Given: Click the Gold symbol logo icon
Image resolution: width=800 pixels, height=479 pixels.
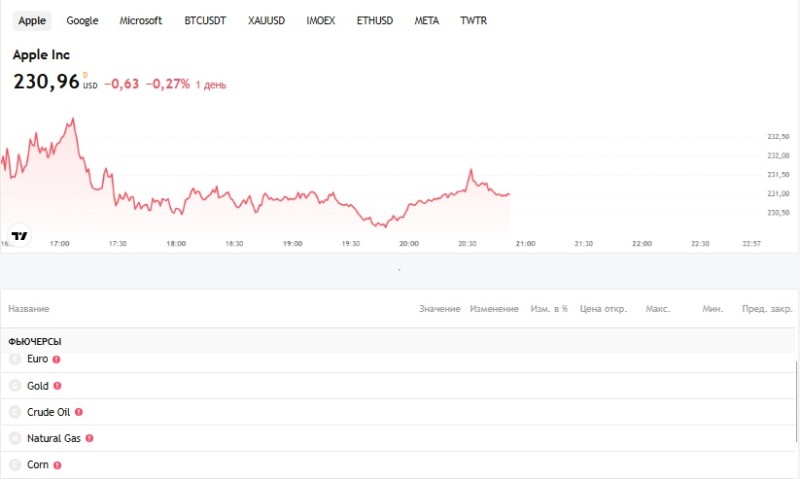Looking at the screenshot, I should click(x=15, y=386).
